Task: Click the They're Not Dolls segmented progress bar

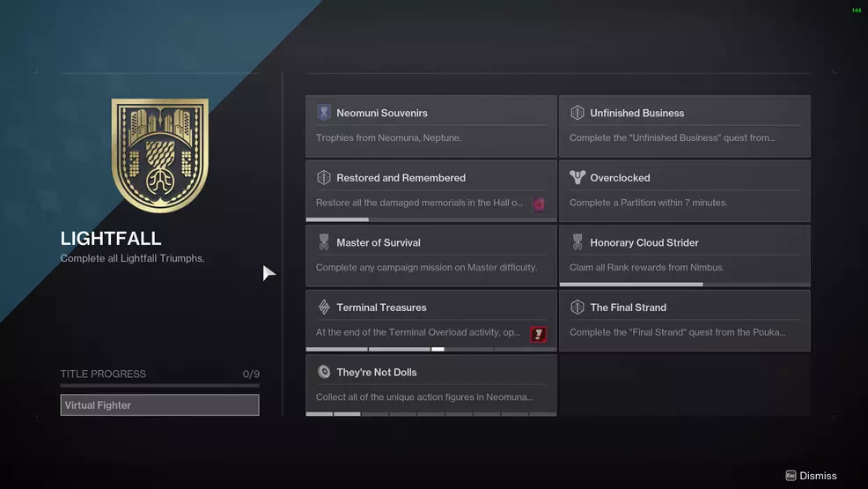Action: (x=430, y=414)
